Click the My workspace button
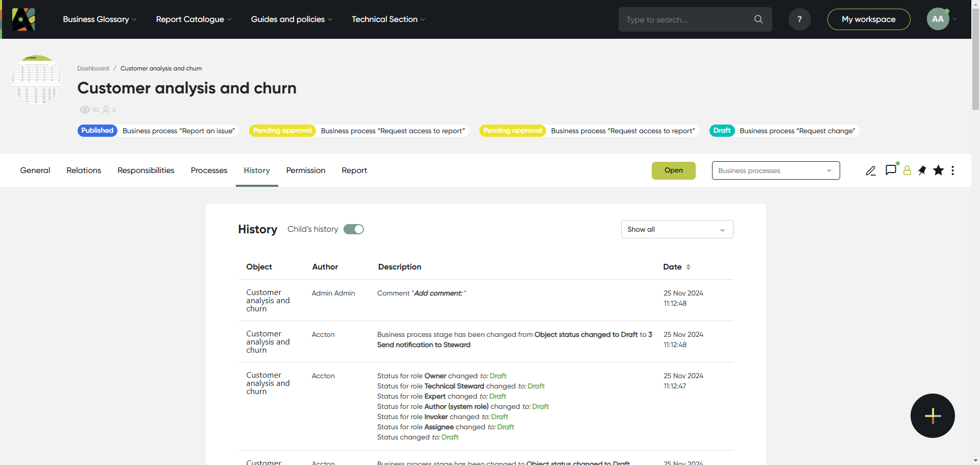 [868, 19]
